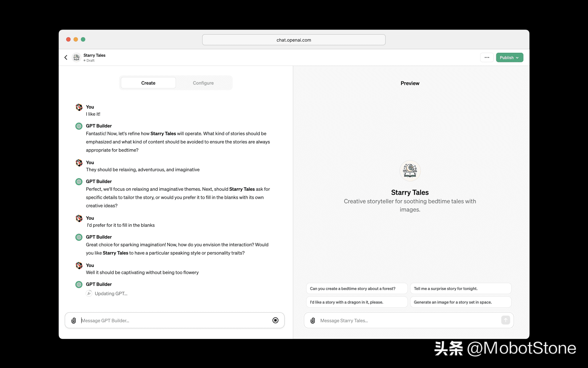Screen dimensions: 588x368
Task: Click the wrench icon beside Updating GPT
Action: click(x=89, y=293)
